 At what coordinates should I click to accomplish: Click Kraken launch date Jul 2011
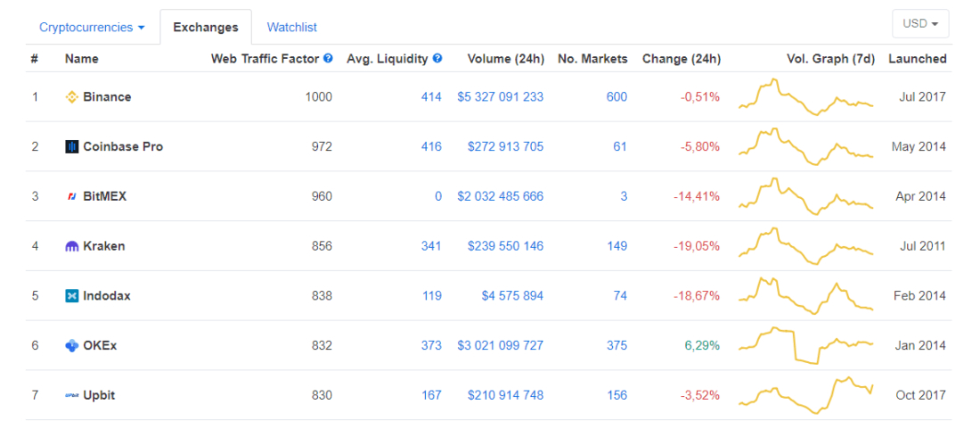pyautogui.click(x=923, y=246)
